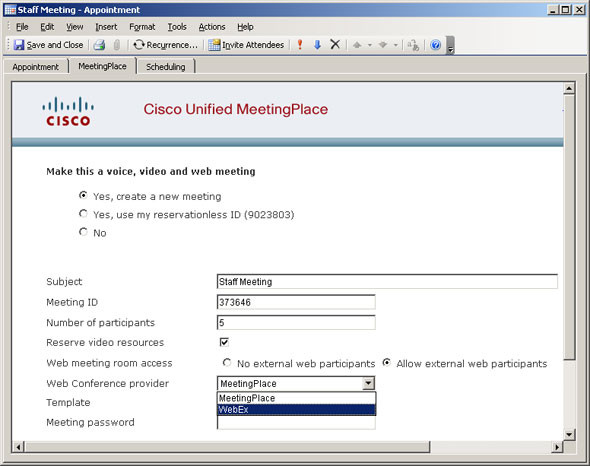This screenshot has width=590, height=466.
Task: Click the Cisco Unified MeetingPlace heading
Action: (236, 109)
